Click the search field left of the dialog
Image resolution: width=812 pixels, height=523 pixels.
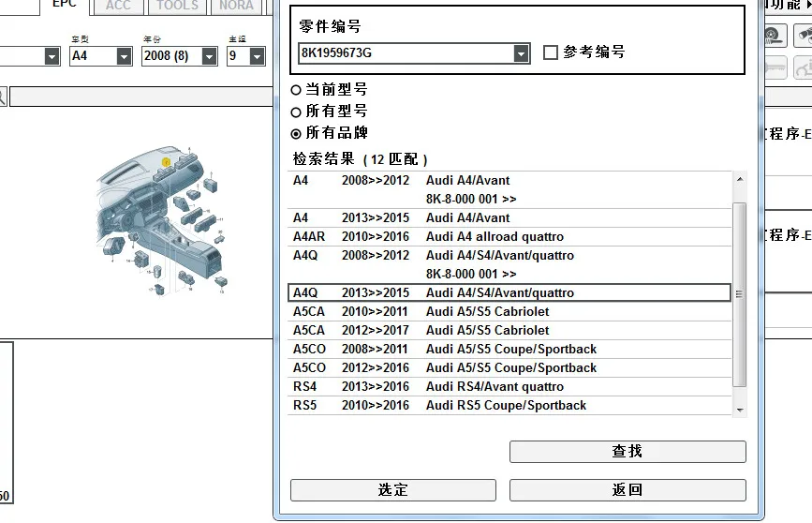pyautogui.click(x=140, y=97)
